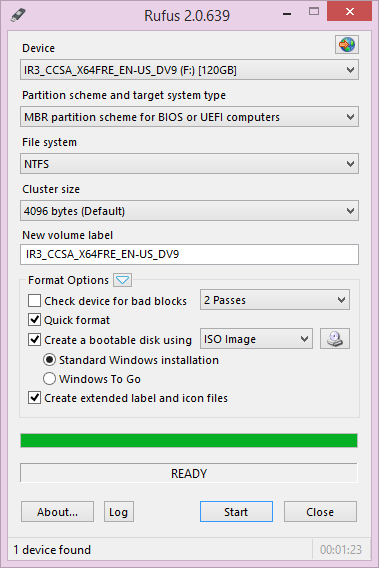The image size is (379, 568).
Task: Click the Rufus USB drive title icon
Action: [x=18, y=15]
